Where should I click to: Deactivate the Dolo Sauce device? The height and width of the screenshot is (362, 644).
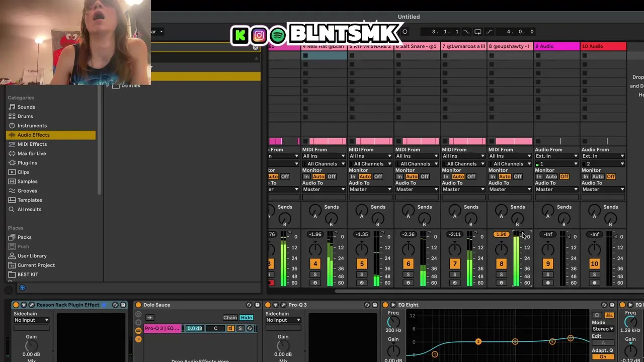(138, 305)
